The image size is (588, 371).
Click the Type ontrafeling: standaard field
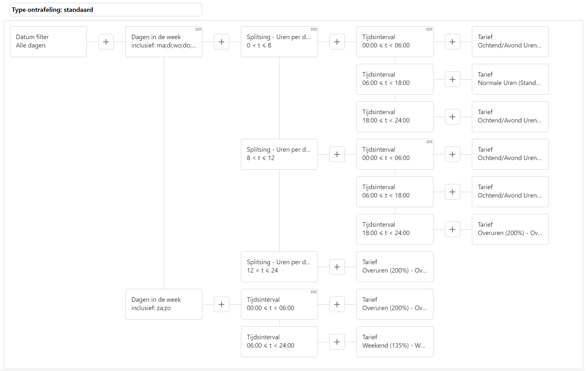106,10
